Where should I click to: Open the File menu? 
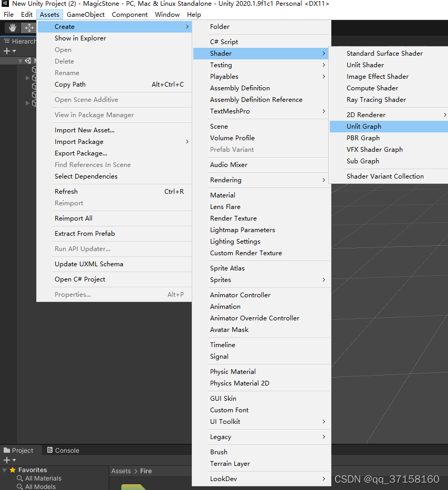[x=9, y=14]
